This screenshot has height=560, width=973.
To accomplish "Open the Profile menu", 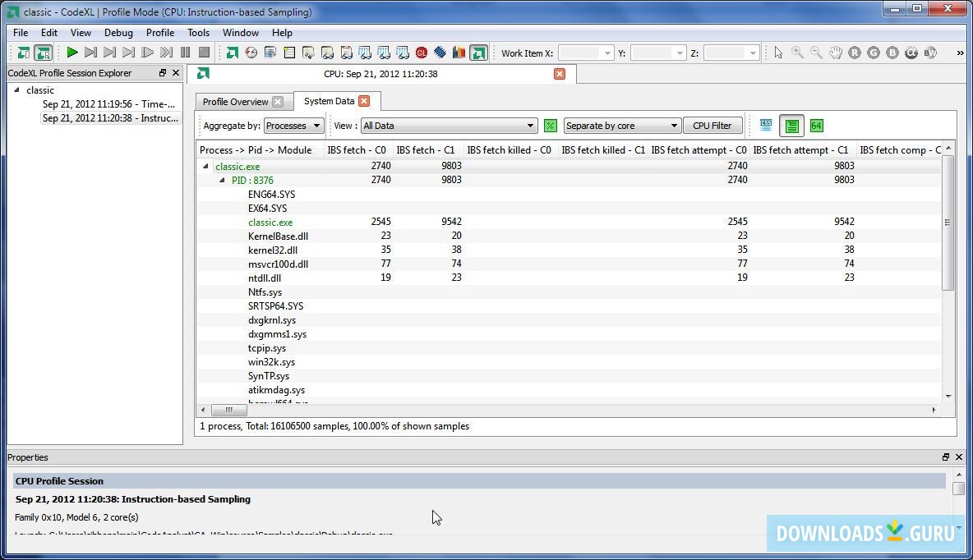I will [x=159, y=33].
